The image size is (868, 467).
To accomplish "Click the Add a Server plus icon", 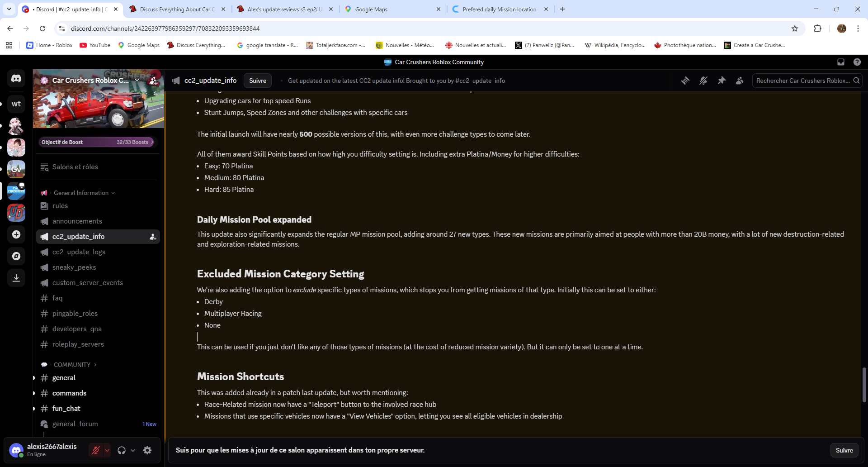I will [16, 234].
